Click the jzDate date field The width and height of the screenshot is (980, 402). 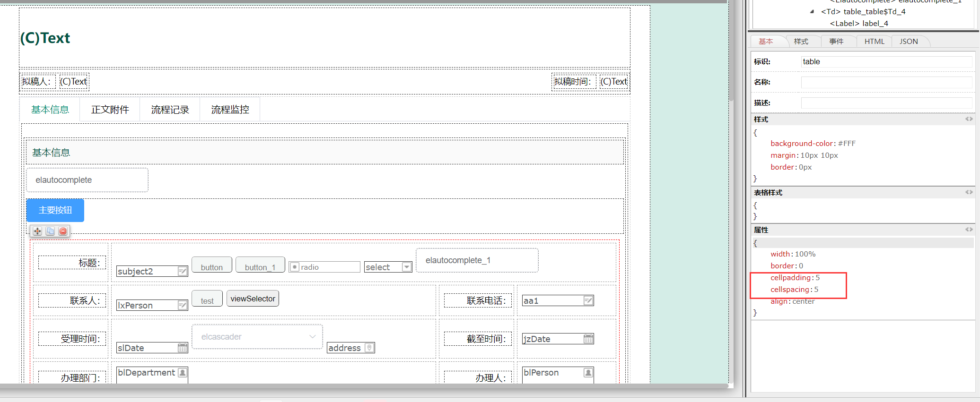[558, 339]
